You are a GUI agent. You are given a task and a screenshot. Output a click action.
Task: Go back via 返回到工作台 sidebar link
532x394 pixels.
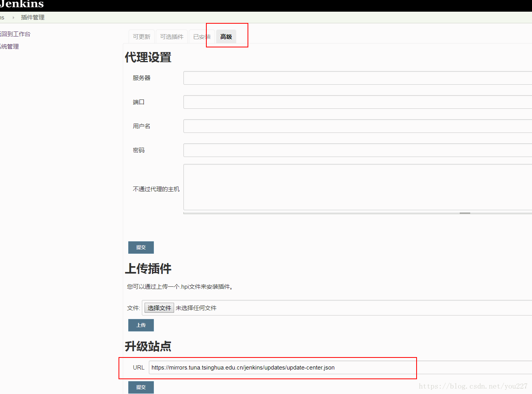(x=15, y=34)
